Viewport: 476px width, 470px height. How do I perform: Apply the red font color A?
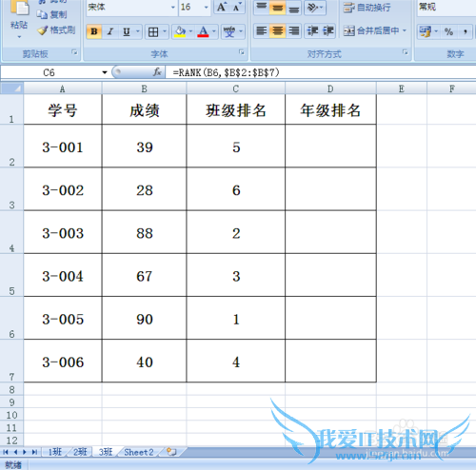[x=203, y=31]
